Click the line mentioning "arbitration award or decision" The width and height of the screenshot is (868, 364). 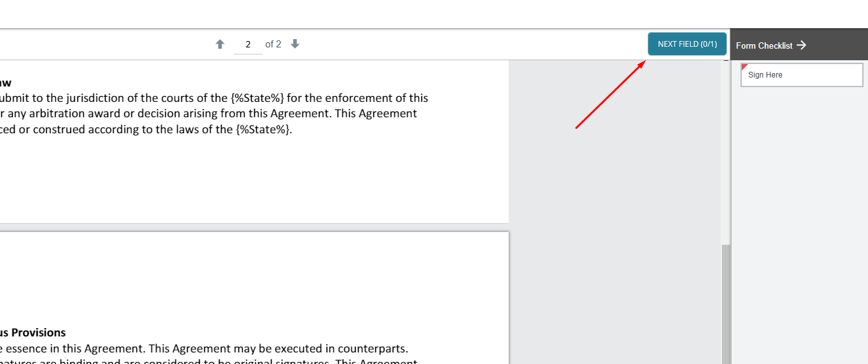click(x=209, y=113)
